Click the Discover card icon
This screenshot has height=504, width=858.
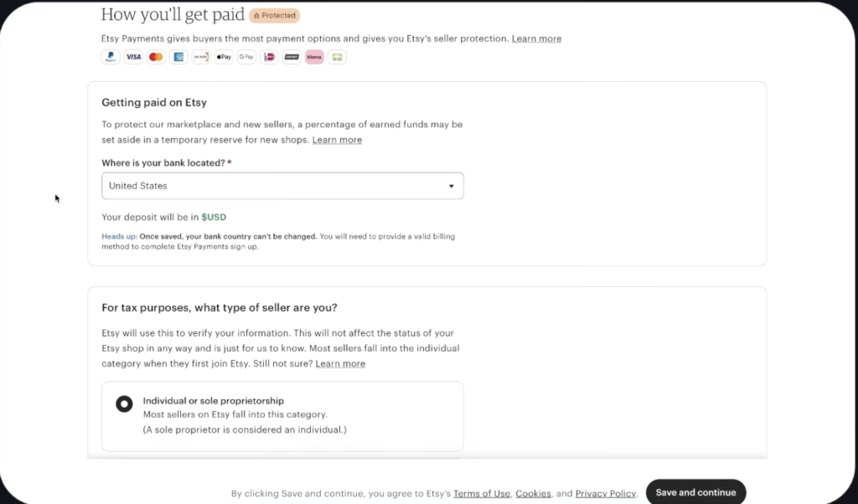[201, 57]
